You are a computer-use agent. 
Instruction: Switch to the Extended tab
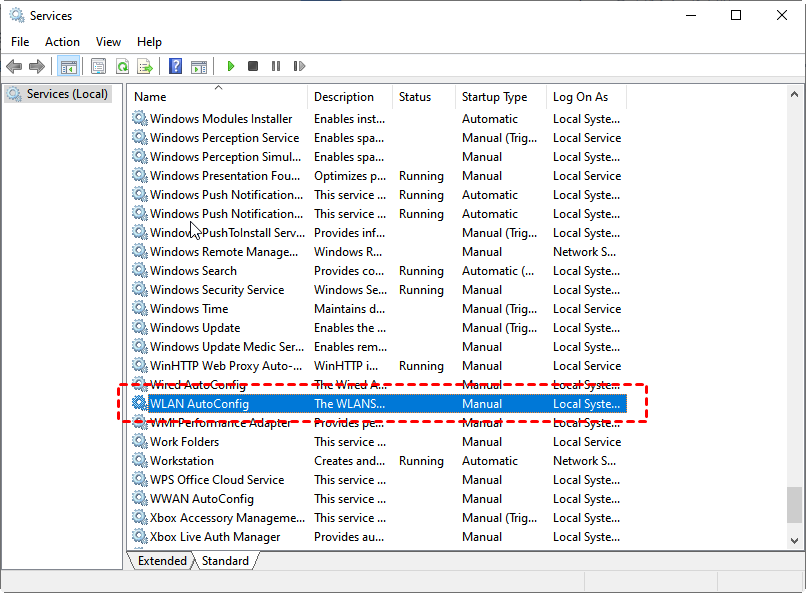tap(162, 561)
